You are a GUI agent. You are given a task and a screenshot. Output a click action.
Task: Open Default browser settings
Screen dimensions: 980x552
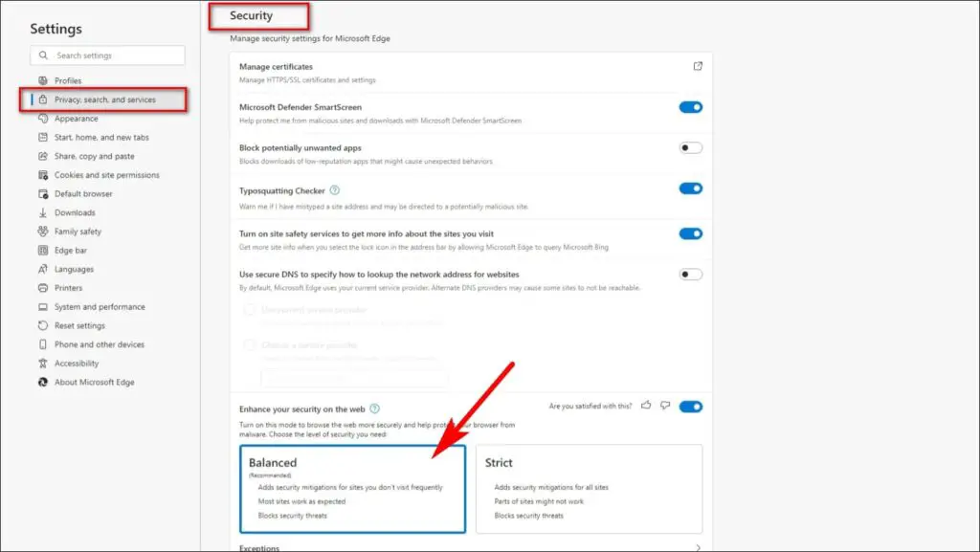pos(83,193)
